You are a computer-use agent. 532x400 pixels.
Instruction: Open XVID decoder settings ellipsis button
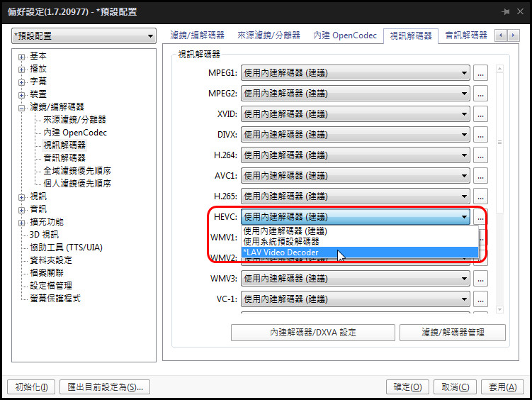pyautogui.click(x=480, y=114)
